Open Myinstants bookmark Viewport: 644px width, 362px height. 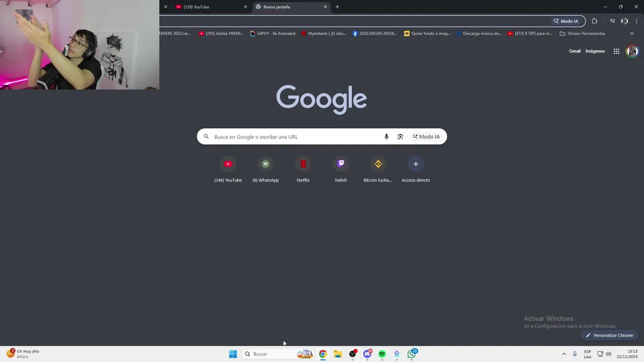tap(324, 34)
